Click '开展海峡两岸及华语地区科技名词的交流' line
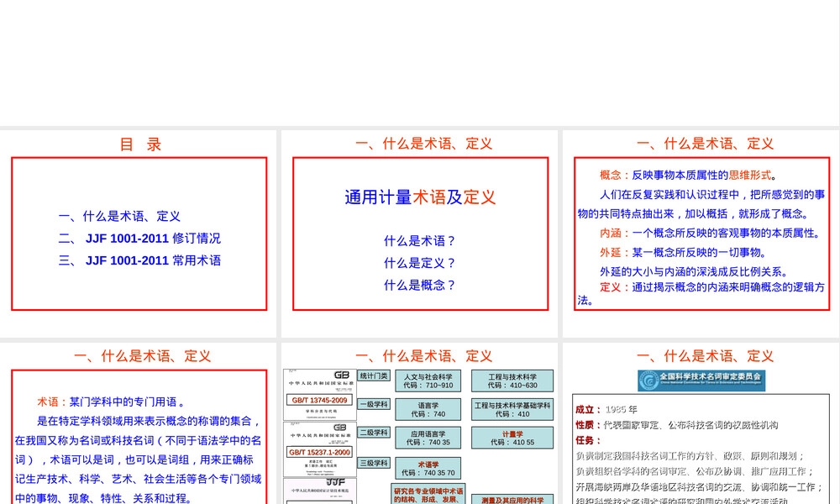Viewport: 840px width, 504px height. pos(699,487)
